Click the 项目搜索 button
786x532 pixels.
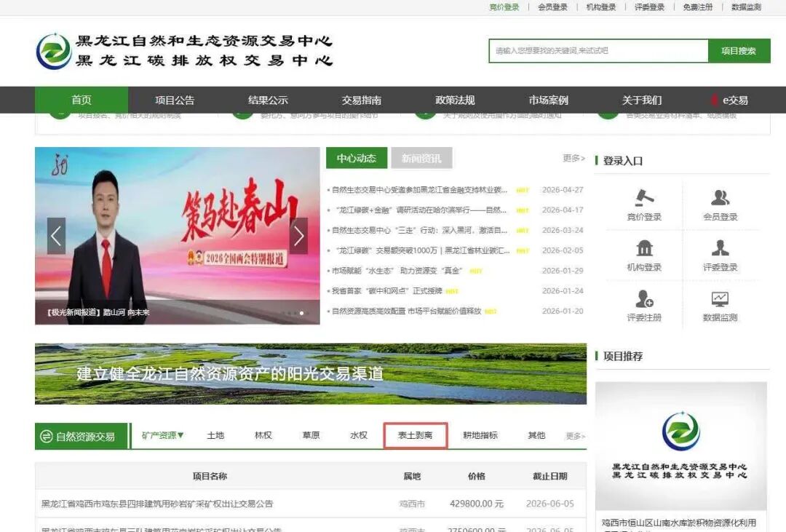(739, 51)
